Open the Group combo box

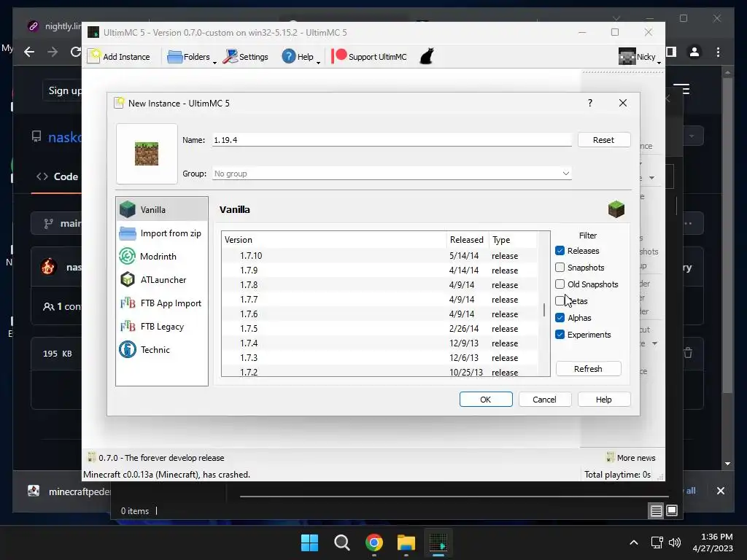[392, 174]
